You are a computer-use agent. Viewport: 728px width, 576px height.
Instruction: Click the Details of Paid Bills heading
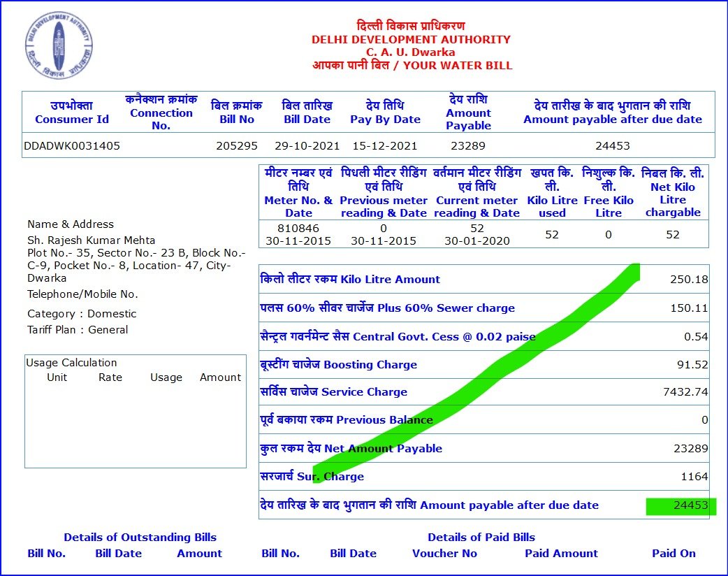click(x=481, y=538)
